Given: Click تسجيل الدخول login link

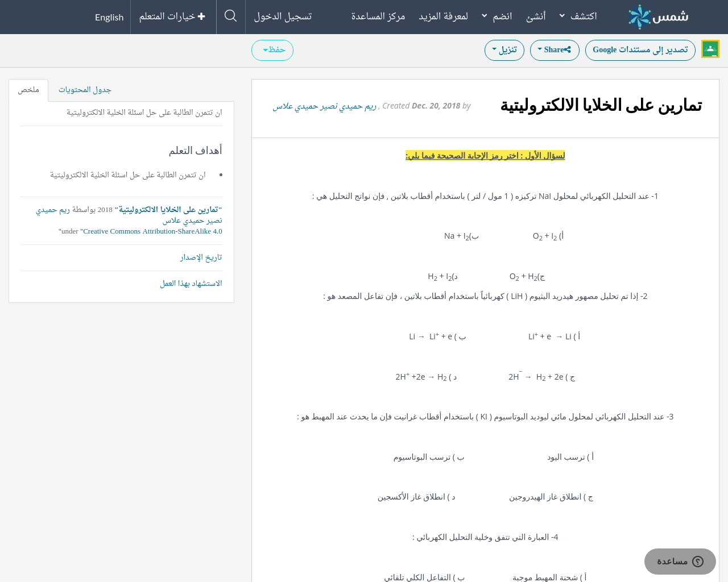Looking at the screenshot, I should tap(283, 16).
